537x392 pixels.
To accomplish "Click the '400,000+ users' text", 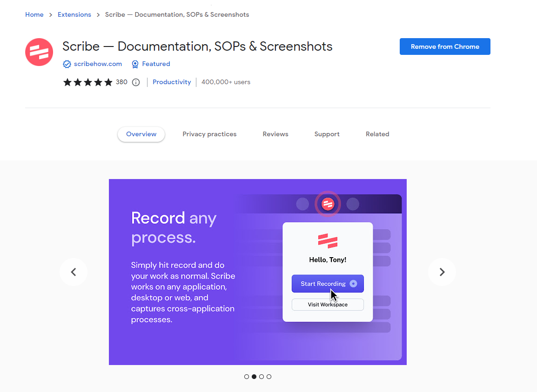I will click(226, 82).
